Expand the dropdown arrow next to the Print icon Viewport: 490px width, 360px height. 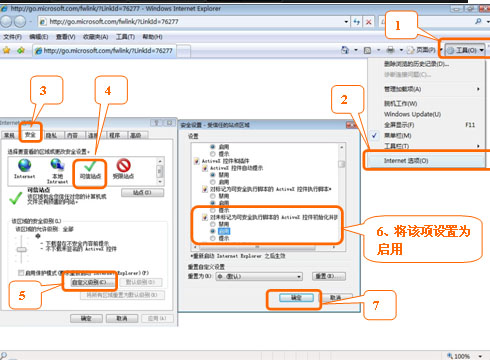pyautogui.click(x=401, y=50)
